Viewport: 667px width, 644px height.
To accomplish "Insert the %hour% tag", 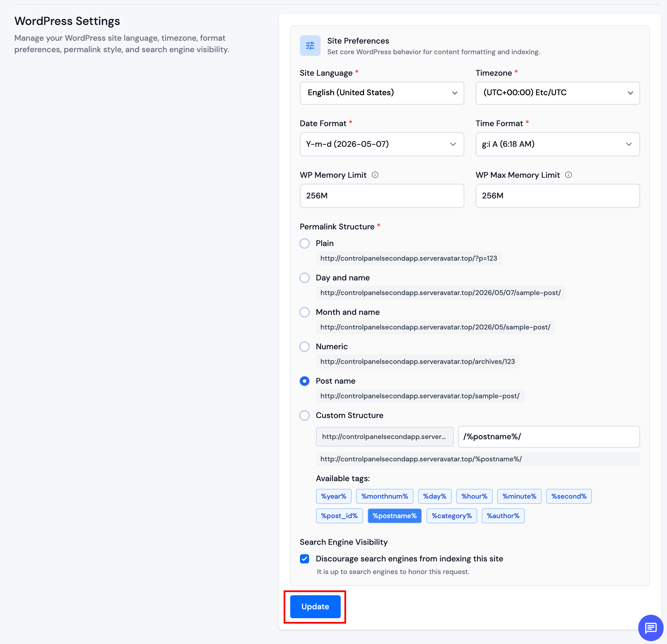I will (x=474, y=496).
